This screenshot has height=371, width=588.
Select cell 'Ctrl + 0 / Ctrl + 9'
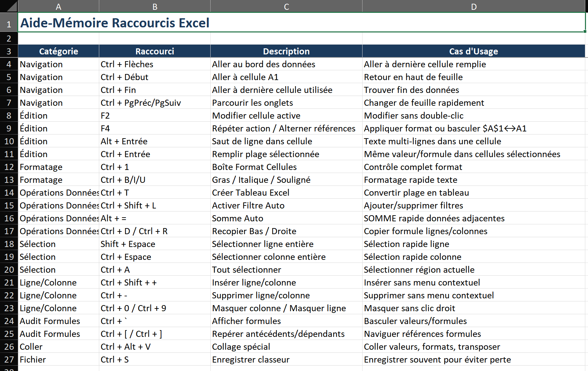coord(155,308)
